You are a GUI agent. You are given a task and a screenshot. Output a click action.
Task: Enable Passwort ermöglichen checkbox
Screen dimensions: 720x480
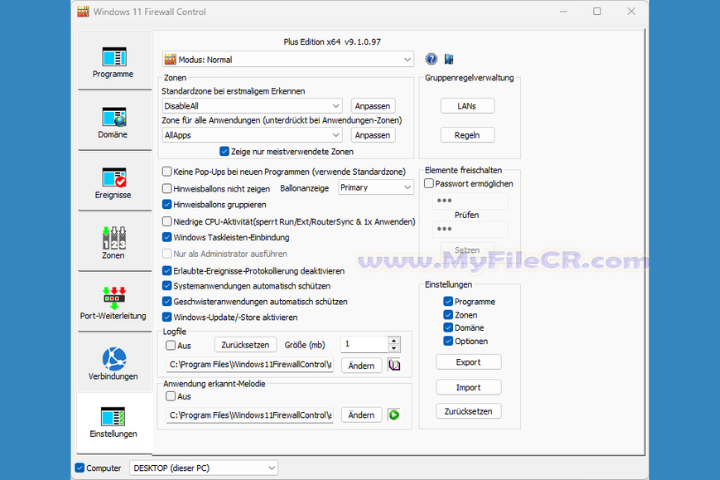pyautogui.click(x=429, y=183)
